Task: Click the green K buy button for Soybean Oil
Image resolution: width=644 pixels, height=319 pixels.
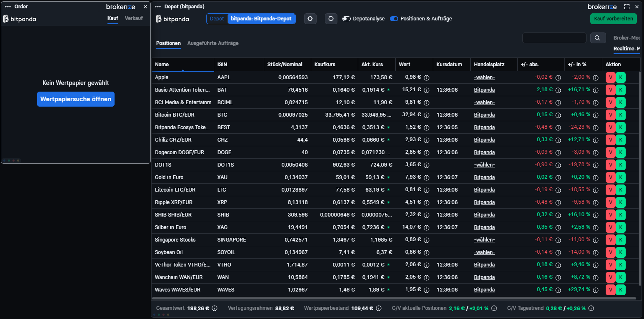Action: coord(621,252)
